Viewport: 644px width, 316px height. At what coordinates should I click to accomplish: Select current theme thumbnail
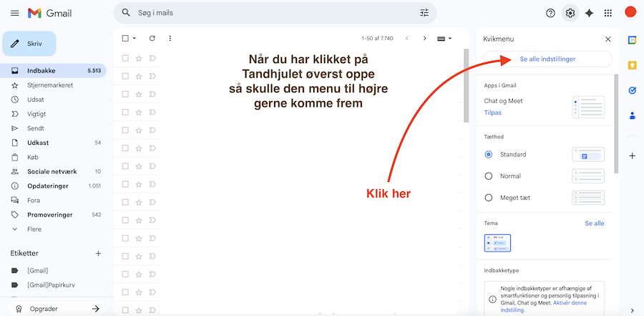[497, 243]
